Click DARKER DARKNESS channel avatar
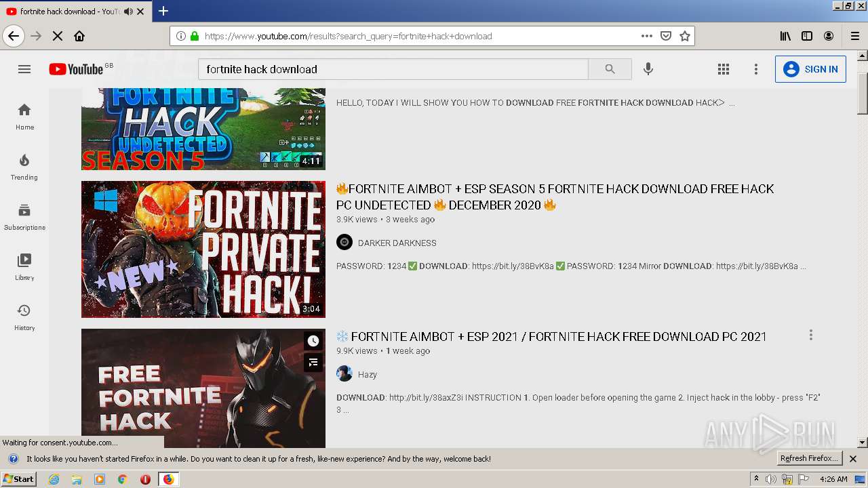The image size is (868, 488). [x=344, y=242]
